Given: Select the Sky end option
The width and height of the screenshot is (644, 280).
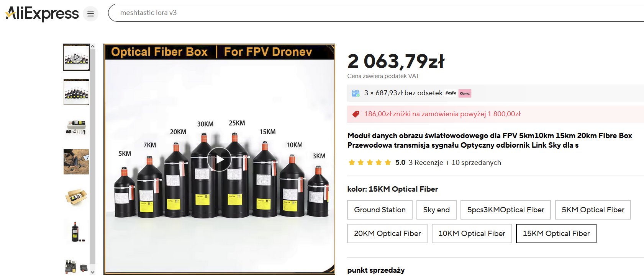Looking at the screenshot, I should pyautogui.click(x=436, y=210).
